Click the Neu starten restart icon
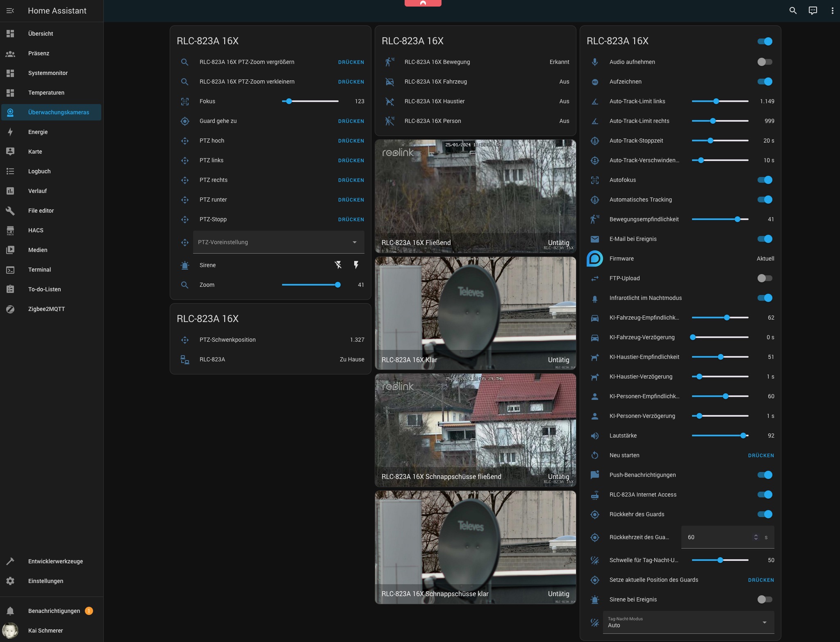Viewport: 840px width, 642px height. click(595, 455)
